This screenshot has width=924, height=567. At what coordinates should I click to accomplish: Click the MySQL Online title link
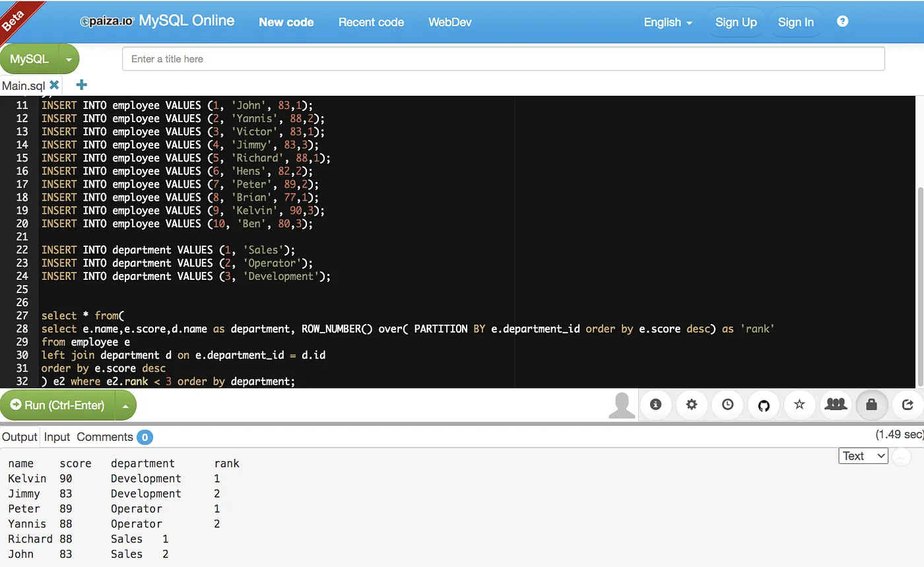(187, 20)
